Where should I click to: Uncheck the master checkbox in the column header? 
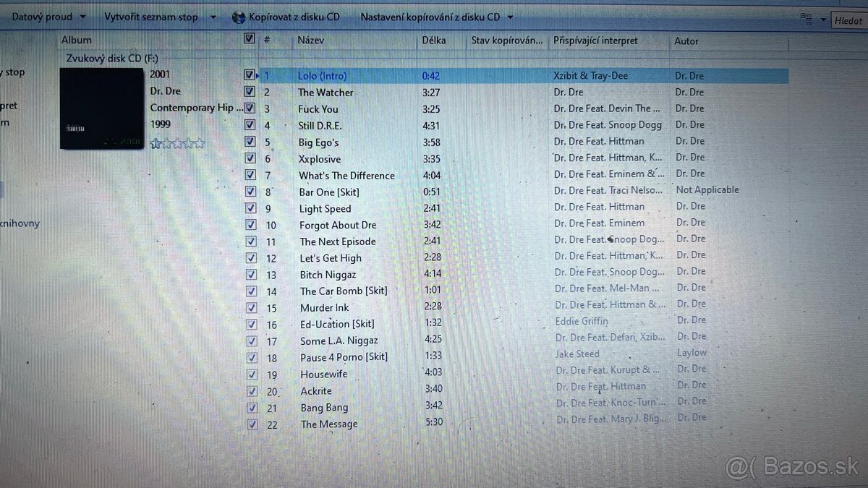coord(249,39)
